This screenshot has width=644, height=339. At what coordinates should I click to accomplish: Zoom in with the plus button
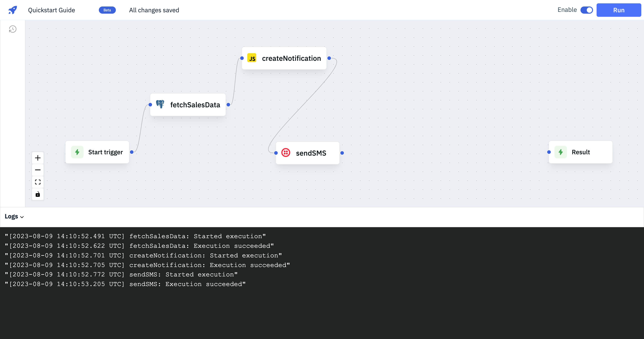[x=38, y=158]
